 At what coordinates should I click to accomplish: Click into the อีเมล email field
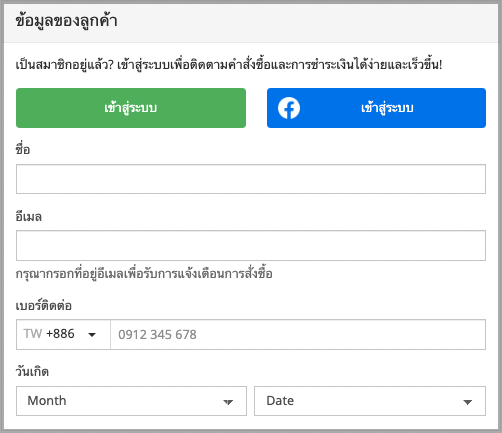point(251,245)
